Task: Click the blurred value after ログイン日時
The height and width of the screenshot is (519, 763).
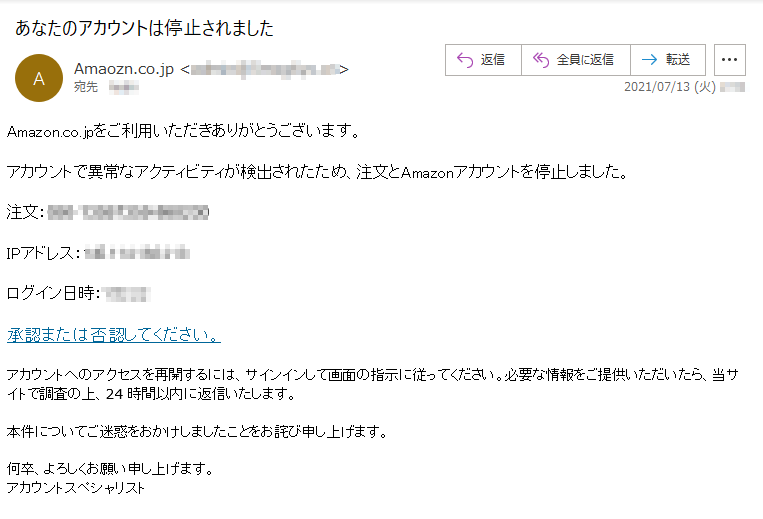Action: 127,294
